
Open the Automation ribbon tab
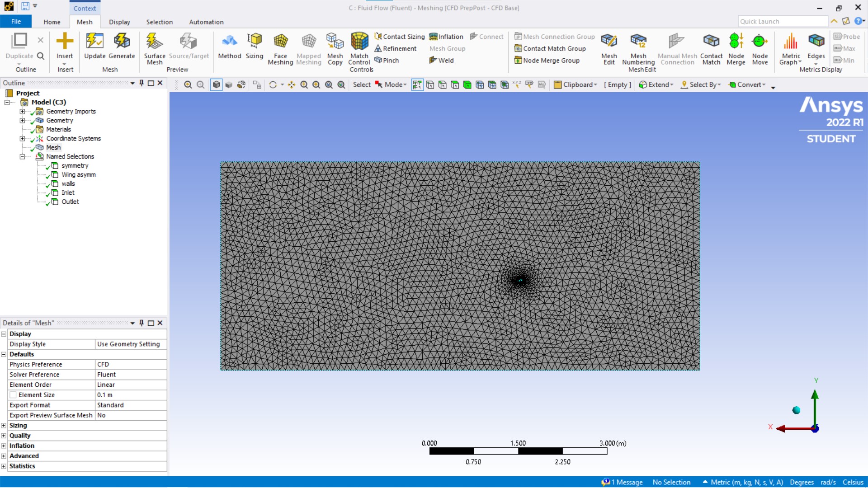pos(206,22)
